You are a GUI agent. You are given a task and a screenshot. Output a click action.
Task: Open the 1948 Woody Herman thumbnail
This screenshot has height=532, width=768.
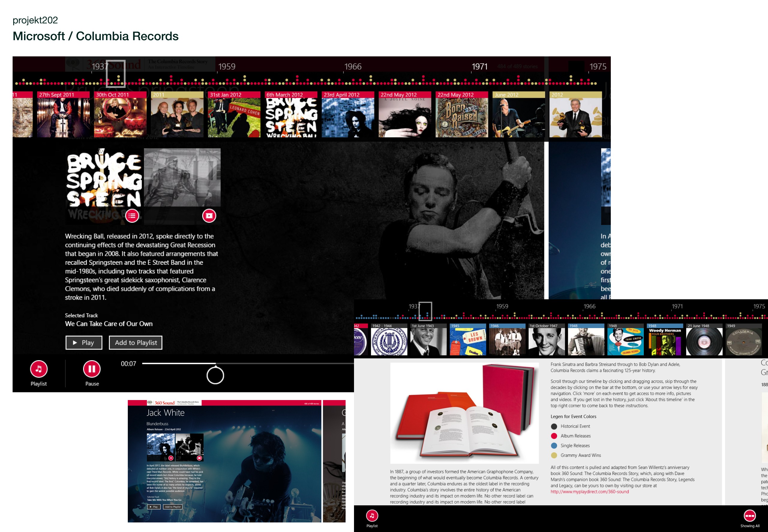[664, 339]
